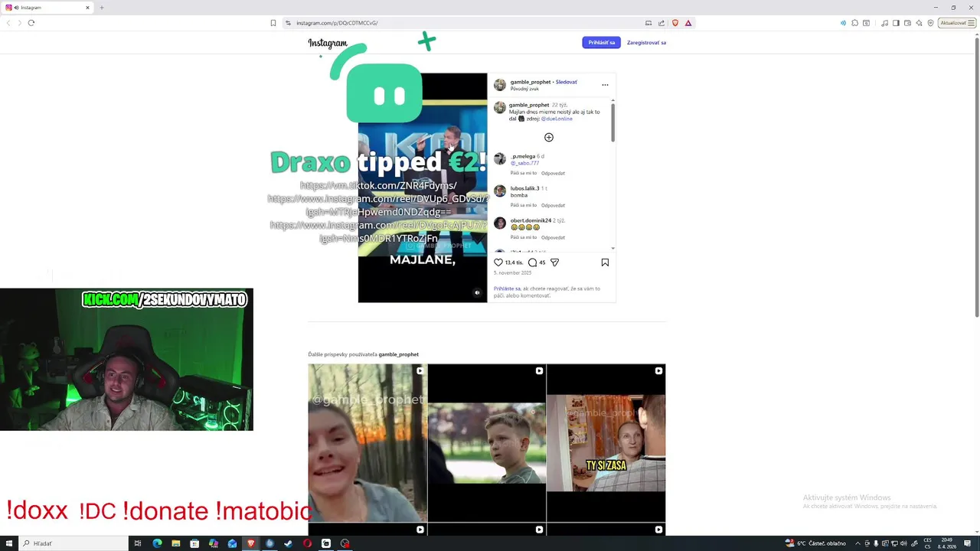Open the @_sabo.777 mention link
This screenshot has width=980, height=551.
coord(525,163)
